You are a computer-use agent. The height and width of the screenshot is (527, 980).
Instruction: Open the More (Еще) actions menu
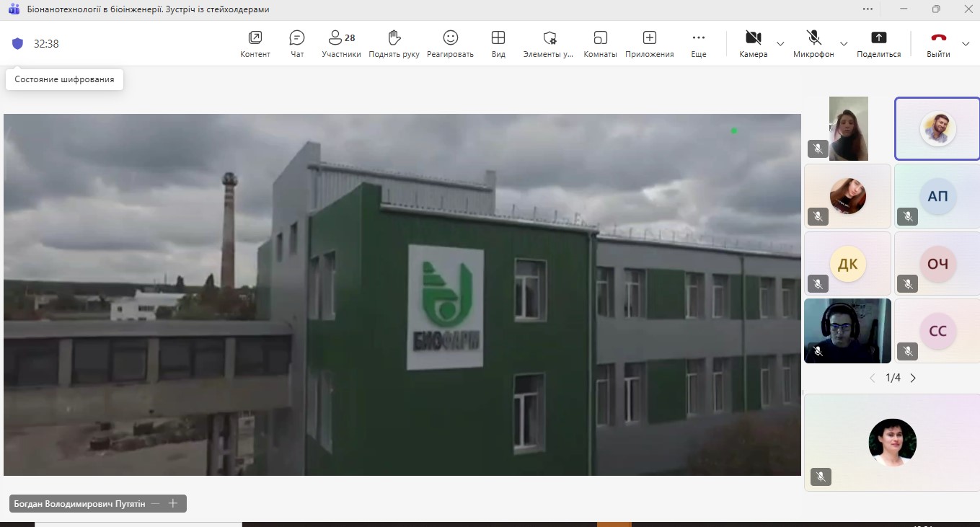(x=698, y=43)
